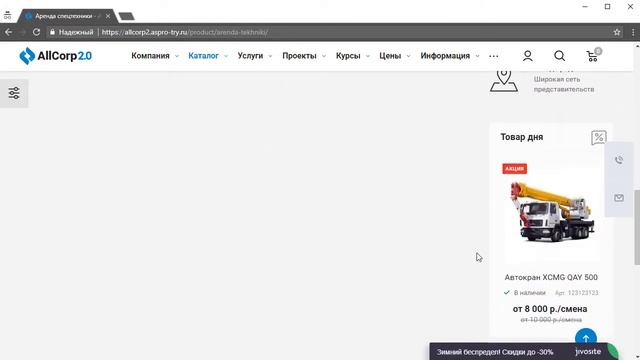Image resolution: width=640 pixels, height=360 pixels.
Task: Click the map pin network icon
Action: [x=504, y=81]
